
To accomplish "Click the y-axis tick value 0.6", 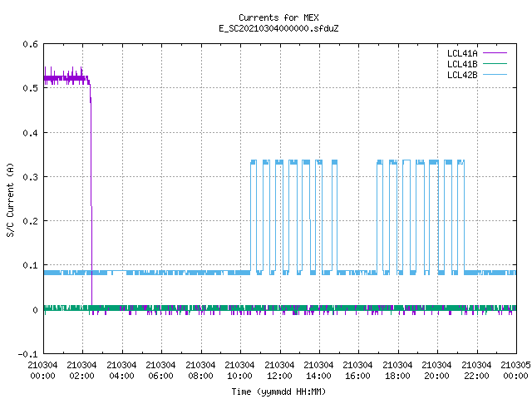I will point(31,44).
